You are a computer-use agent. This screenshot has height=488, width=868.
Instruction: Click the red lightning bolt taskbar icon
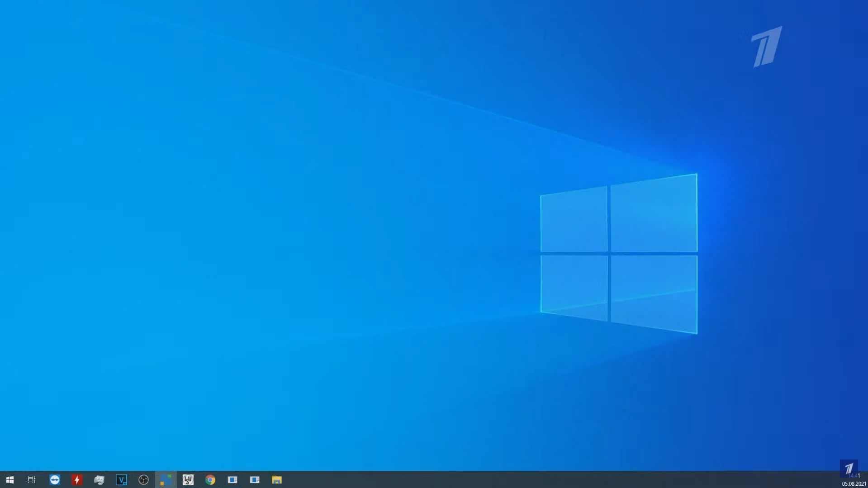(x=77, y=479)
